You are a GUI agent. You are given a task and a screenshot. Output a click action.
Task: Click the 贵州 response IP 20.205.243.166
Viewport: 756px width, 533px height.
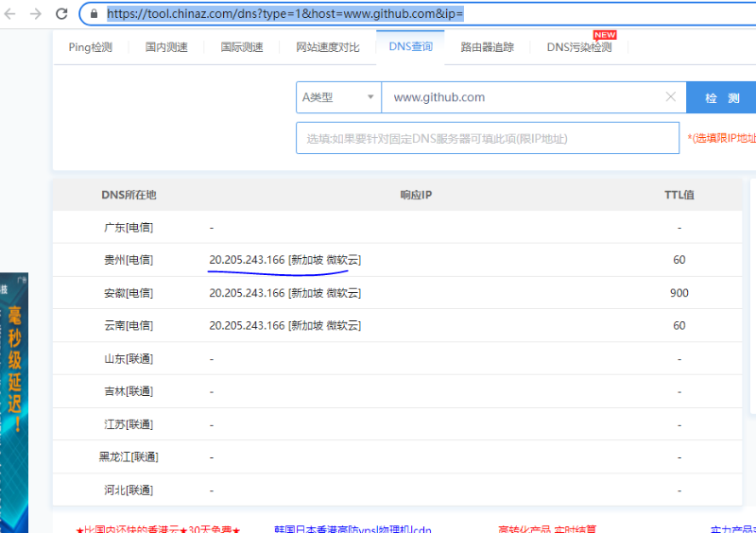pyautogui.click(x=247, y=260)
